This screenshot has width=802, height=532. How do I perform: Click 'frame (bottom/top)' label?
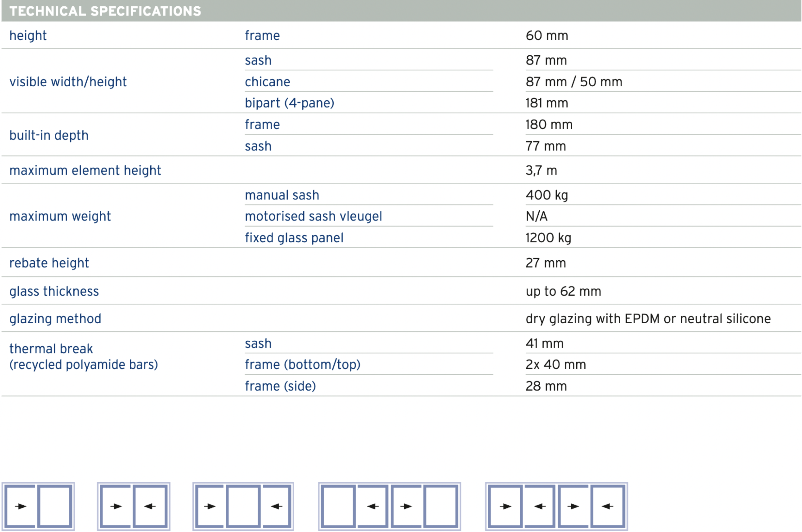(x=302, y=365)
